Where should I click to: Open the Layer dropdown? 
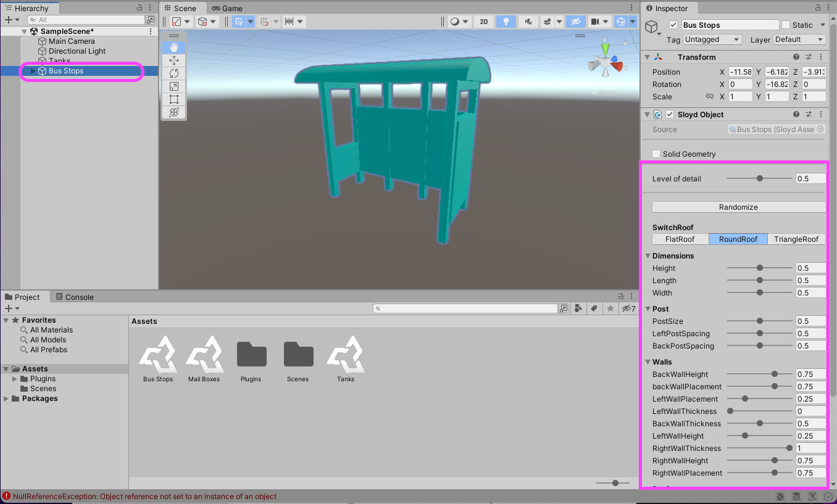pyautogui.click(x=798, y=39)
